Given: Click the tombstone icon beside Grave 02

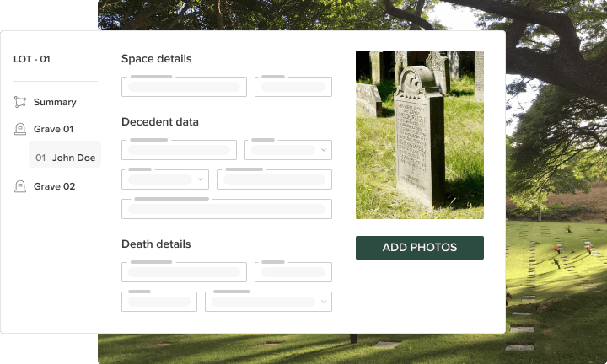Looking at the screenshot, I should (x=20, y=186).
